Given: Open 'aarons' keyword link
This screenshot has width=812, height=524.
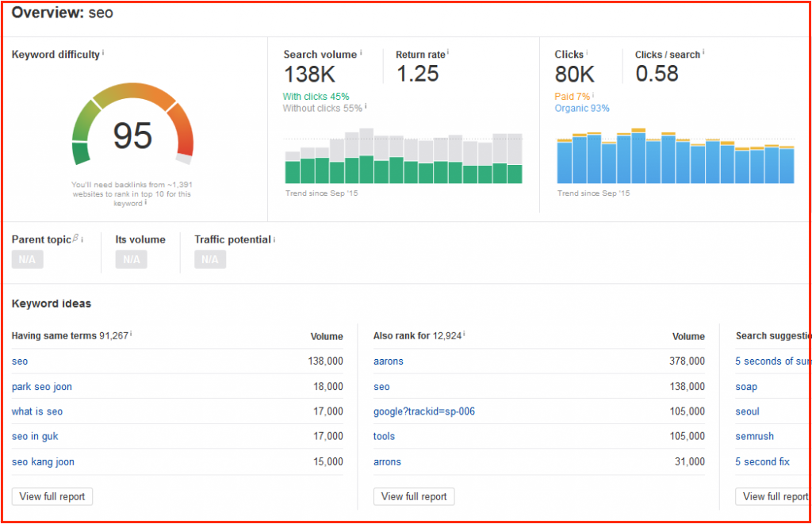Looking at the screenshot, I should [x=389, y=361].
